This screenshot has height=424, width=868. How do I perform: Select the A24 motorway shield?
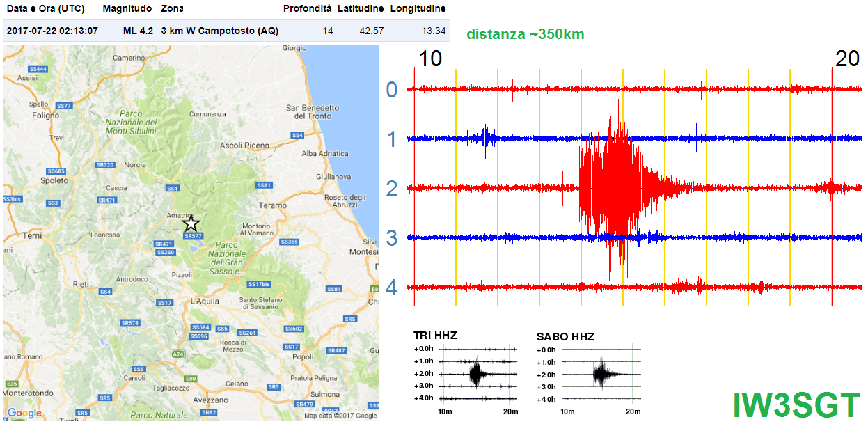(x=177, y=354)
